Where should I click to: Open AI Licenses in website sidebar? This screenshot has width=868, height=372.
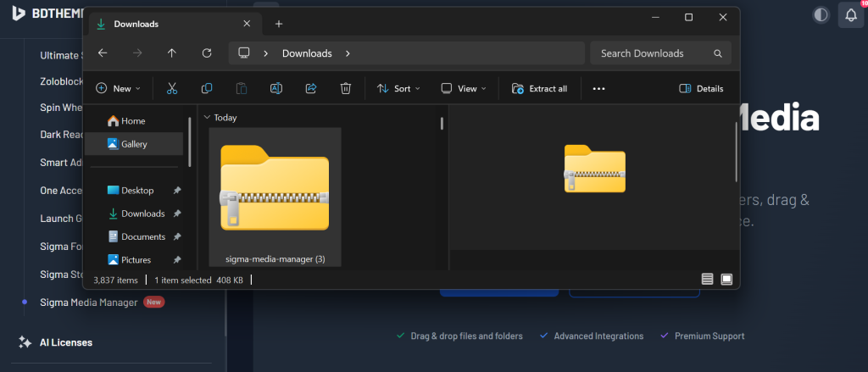(66, 342)
